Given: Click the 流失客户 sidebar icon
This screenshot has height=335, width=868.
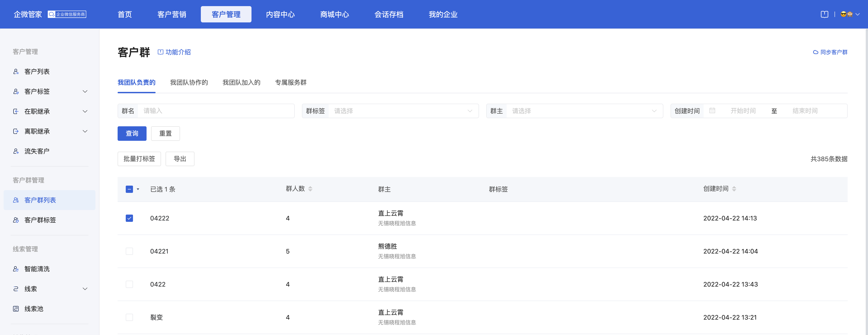Looking at the screenshot, I should pos(16,151).
